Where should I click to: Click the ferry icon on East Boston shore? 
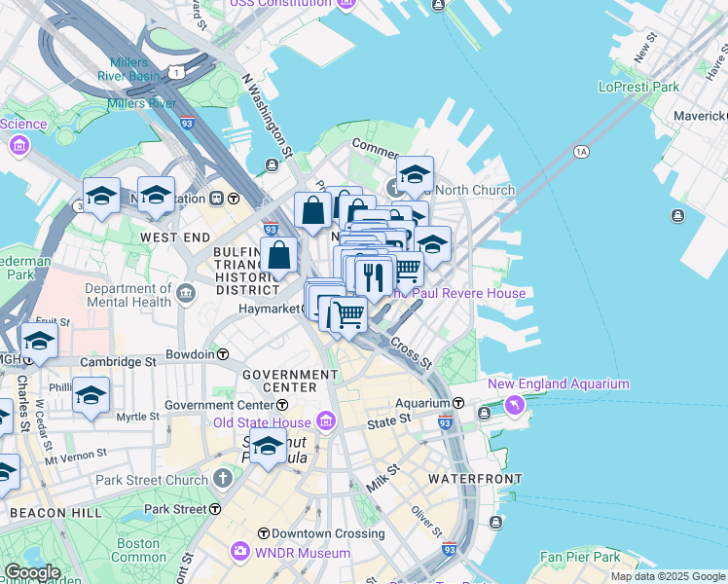tap(677, 216)
